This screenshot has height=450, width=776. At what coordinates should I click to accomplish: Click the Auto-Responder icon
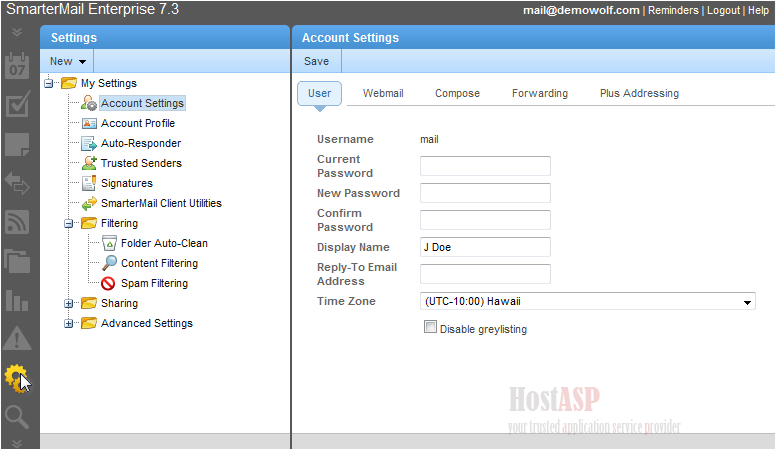pos(89,143)
